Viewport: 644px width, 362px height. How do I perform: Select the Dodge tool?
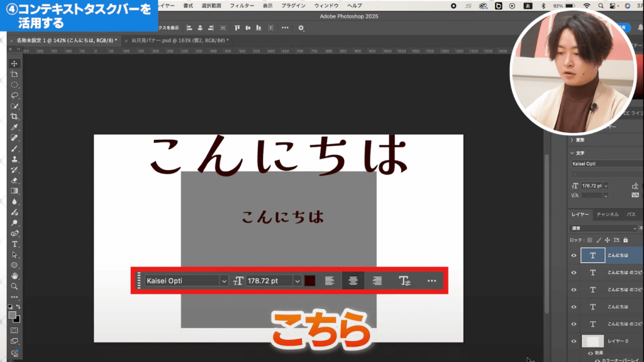(14, 223)
